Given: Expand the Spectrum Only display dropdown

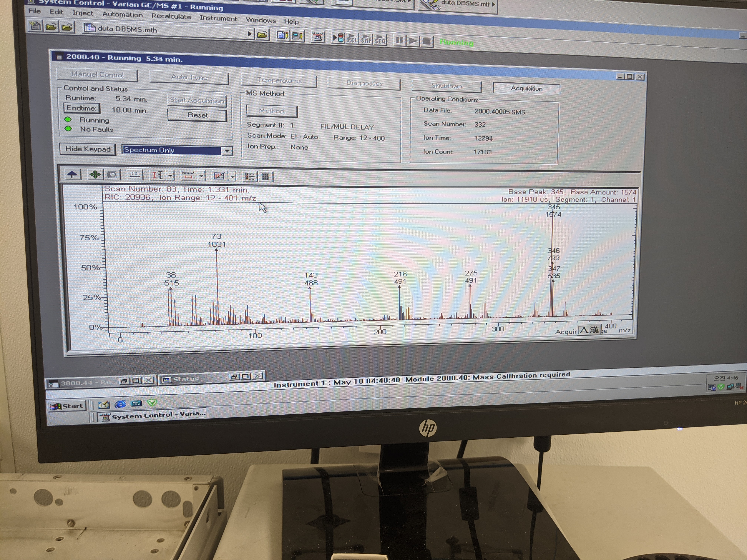Looking at the screenshot, I should [227, 151].
